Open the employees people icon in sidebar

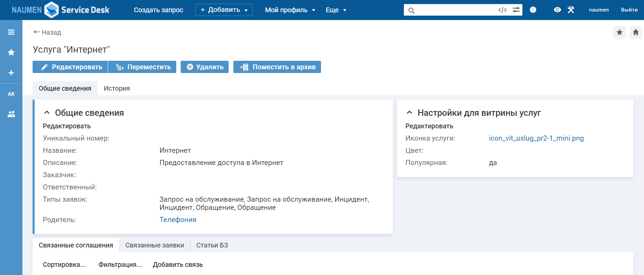[x=11, y=114]
